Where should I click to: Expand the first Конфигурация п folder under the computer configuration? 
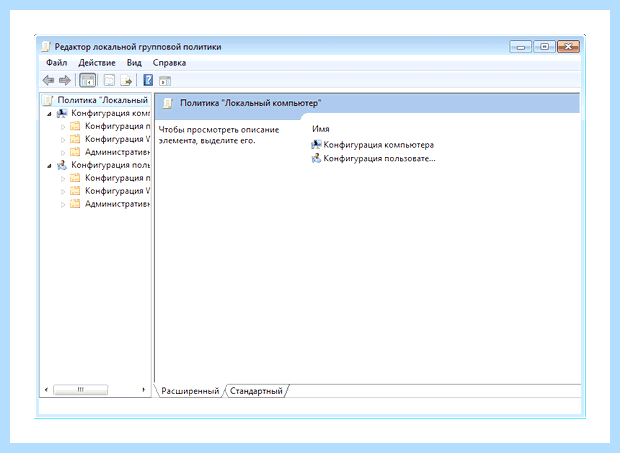(63, 127)
